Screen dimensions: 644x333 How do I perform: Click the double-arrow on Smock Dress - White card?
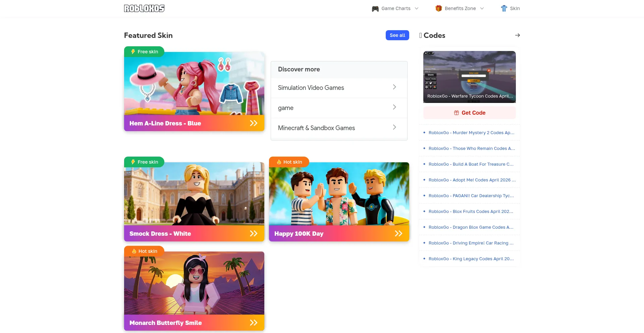pyautogui.click(x=254, y=233)
